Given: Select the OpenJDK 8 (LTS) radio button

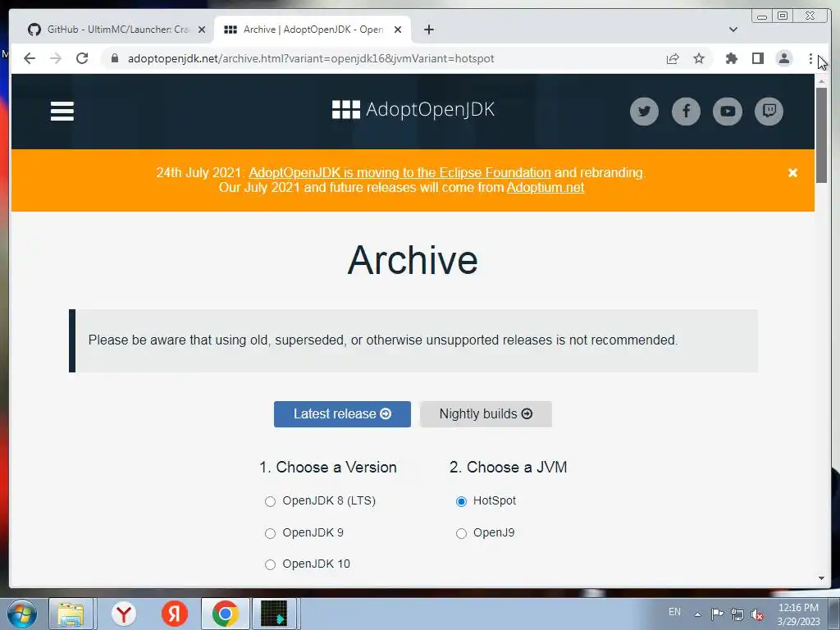Looking at the screenshot, I should pyautogui.click(x=270, y=501).
